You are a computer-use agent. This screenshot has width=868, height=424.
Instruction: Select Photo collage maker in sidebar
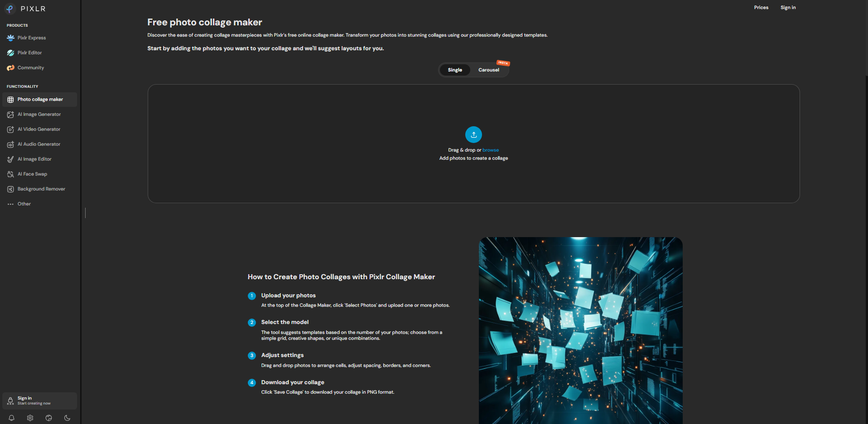coord(39,100)
